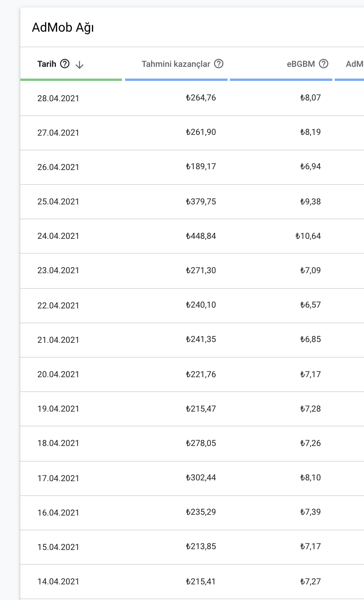This screenshot has width=364, height=600.
Task: Click earnings value ₺448,84
Action: [201, 236]
